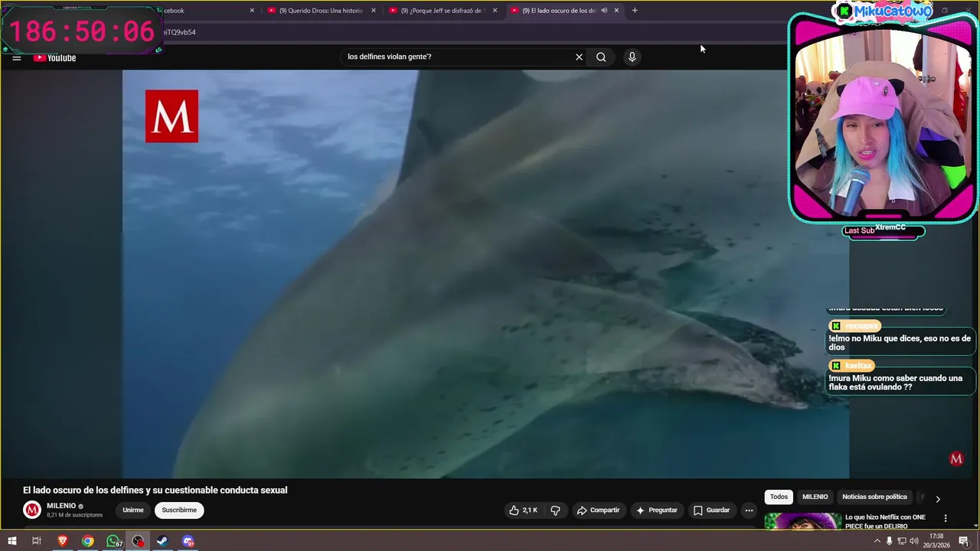Click the Preguntar button
The width and height of the screenshot is (980, 551).
pos(656,510)
